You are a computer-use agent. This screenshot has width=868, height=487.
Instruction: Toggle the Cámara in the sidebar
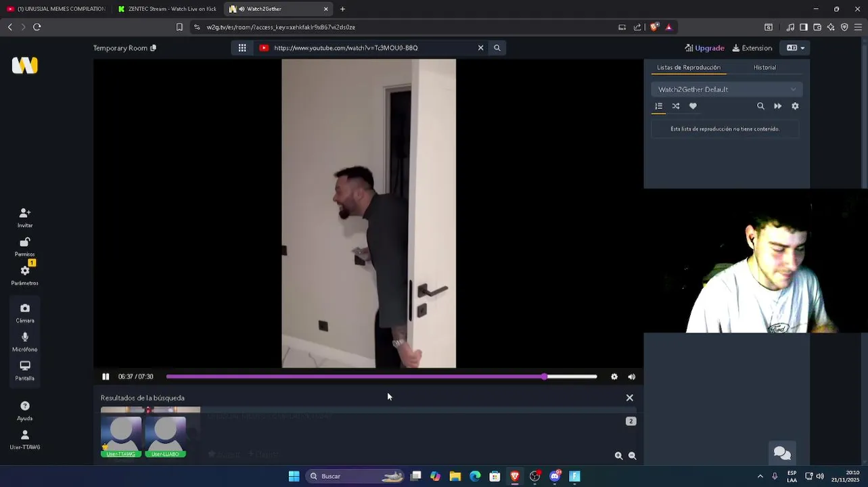tap(25, 313)
